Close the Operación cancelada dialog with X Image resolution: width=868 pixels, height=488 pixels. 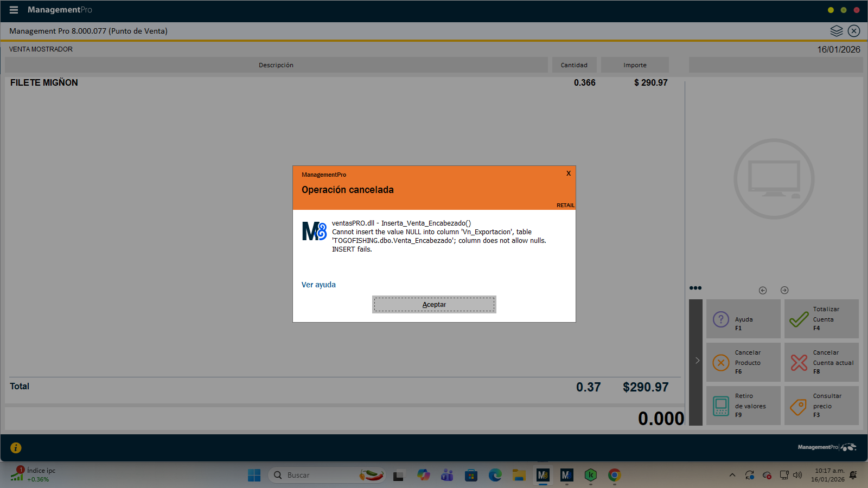coord(568,174)
